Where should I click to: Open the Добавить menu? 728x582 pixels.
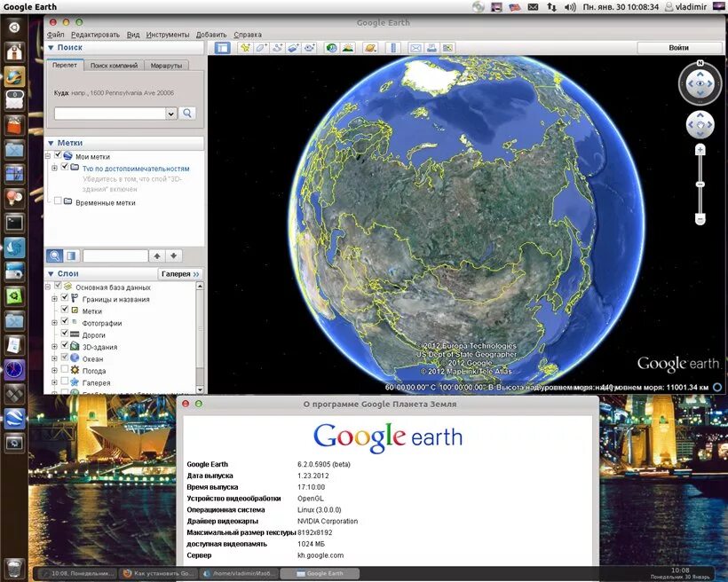pos(211,35)
